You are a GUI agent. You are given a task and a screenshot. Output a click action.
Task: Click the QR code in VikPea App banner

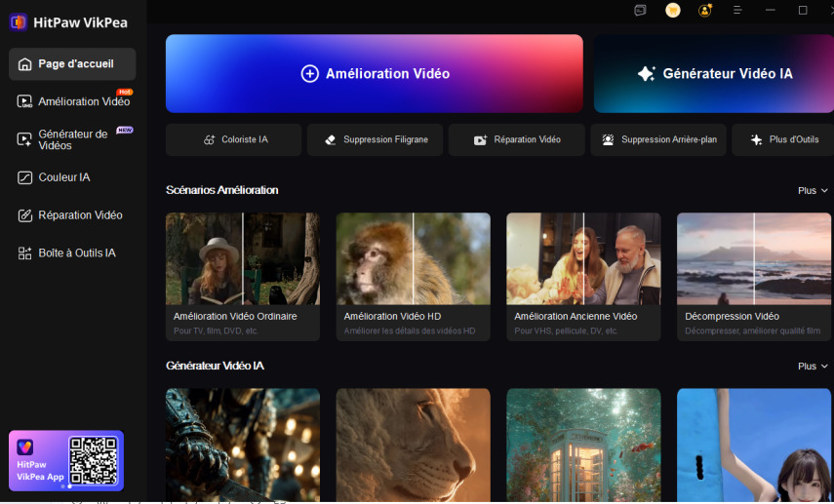94,460
